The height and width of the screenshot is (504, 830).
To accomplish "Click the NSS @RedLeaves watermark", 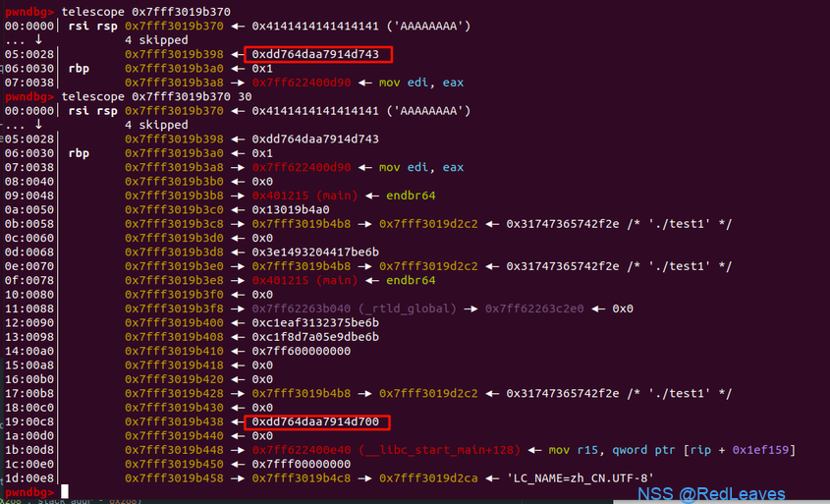I will [x=711, y=494].
